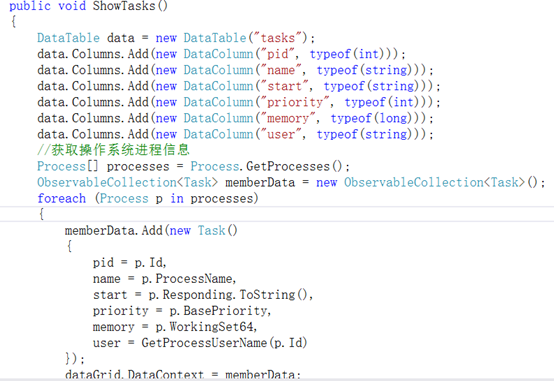Click p.WorkingSet64 property
Image resolution: width=554 pixels, height=381 pixels.
click(205, 327)
